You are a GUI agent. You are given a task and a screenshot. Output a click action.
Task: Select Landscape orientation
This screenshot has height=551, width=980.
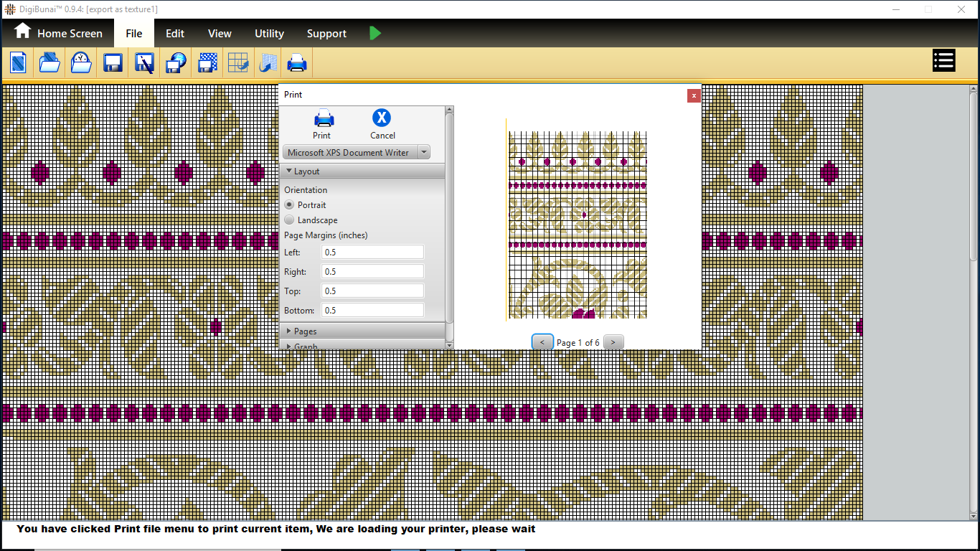[290, 220]
